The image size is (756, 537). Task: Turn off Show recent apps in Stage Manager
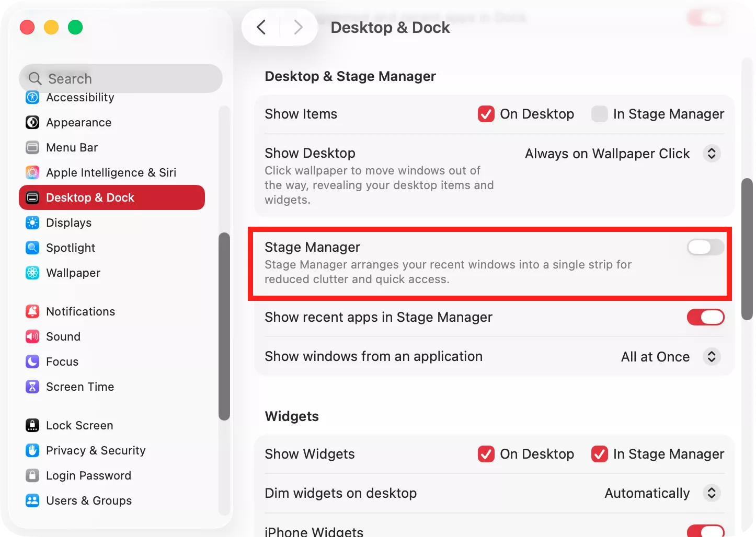pos(705,317)
